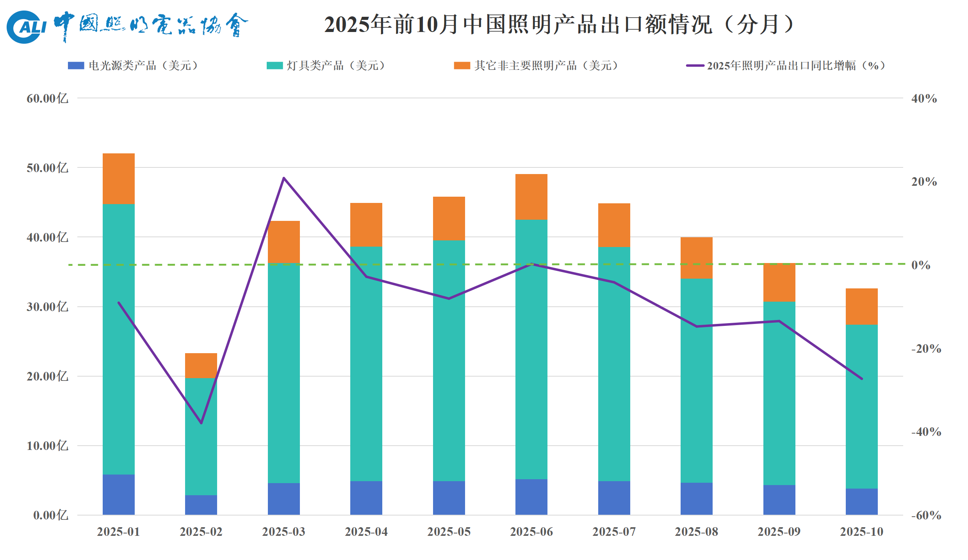Click the orange segment of 2025-01 bar
The width and height of the screenshot is (968, 560).
[118, 179]
